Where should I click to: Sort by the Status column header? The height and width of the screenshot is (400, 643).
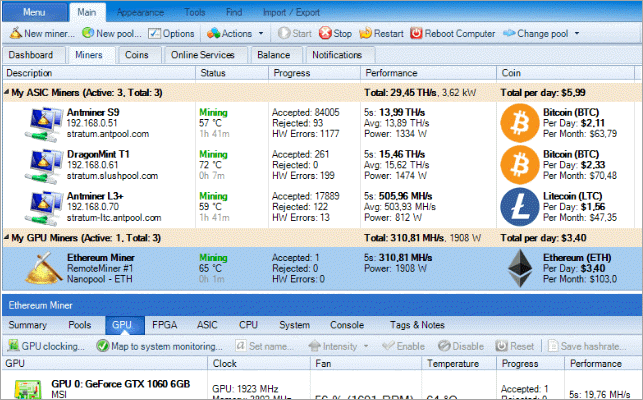pos(232,73)
